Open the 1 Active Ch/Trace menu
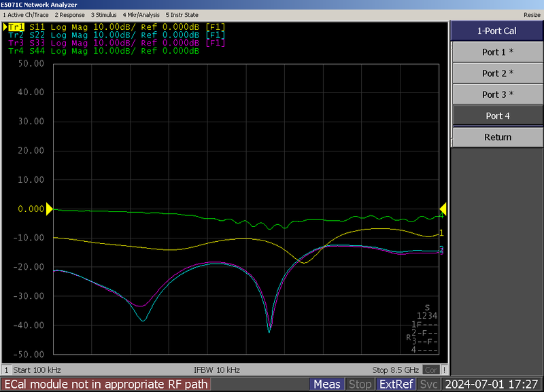 pyautogui.click(x=26, y=14)
